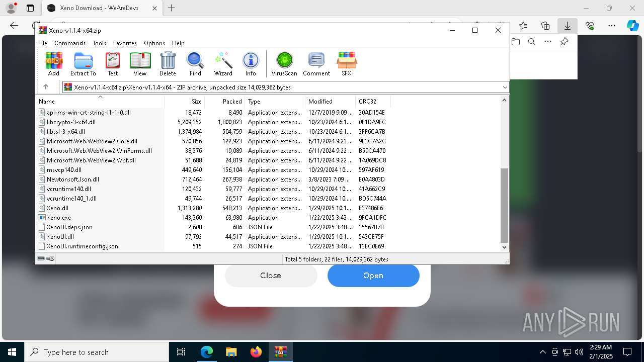Open the downloads folder icon in panel

[x=516, y=42]
